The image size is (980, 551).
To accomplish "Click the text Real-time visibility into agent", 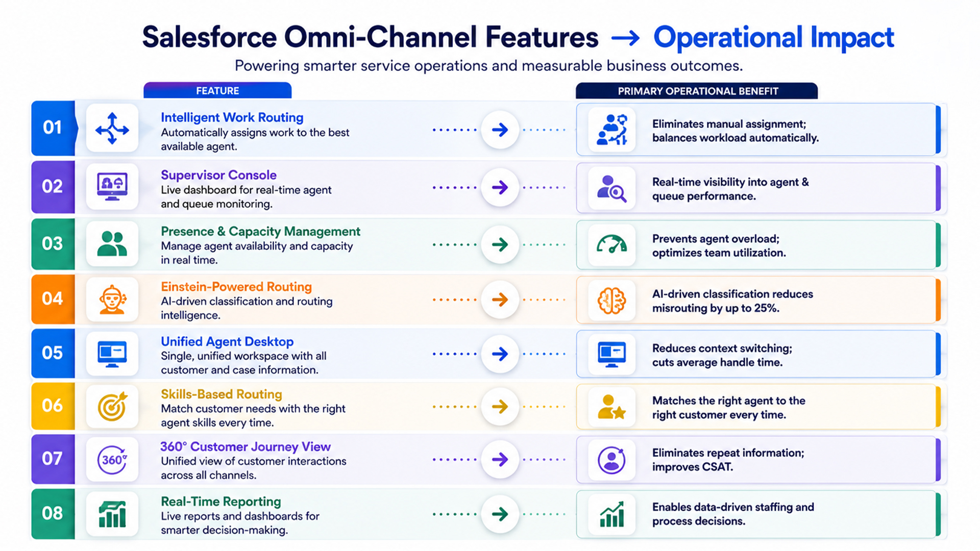I will click(730, 182).
